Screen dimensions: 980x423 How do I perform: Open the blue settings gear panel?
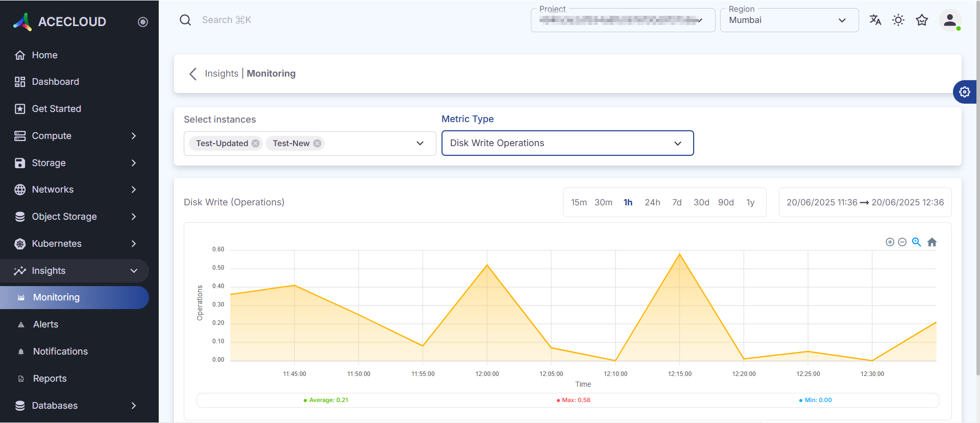click(964, 92)
